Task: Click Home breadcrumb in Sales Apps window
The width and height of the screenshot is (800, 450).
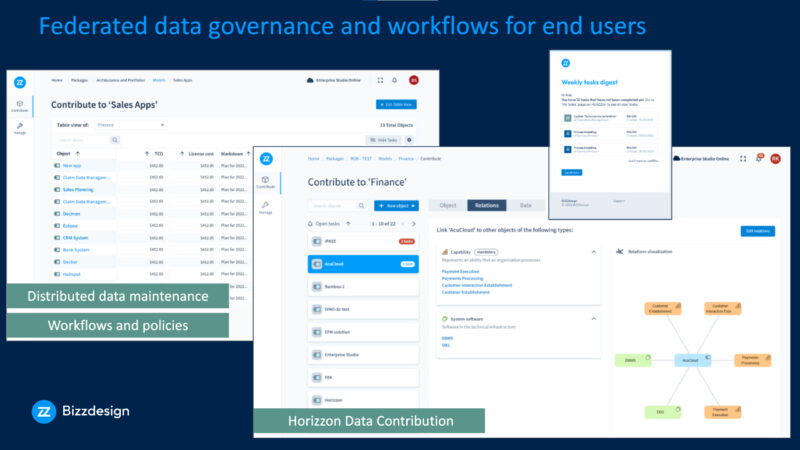Action: pos(57,80)
